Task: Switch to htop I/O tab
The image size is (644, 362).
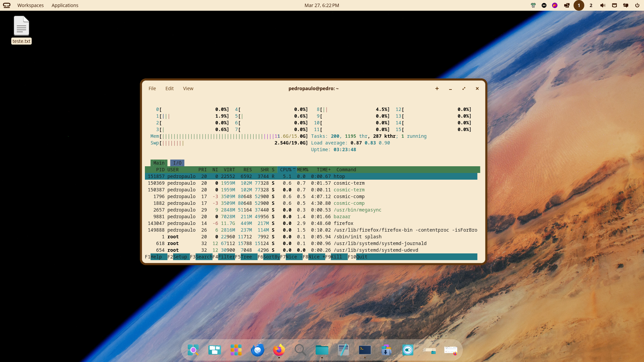Action: [177, 163]
